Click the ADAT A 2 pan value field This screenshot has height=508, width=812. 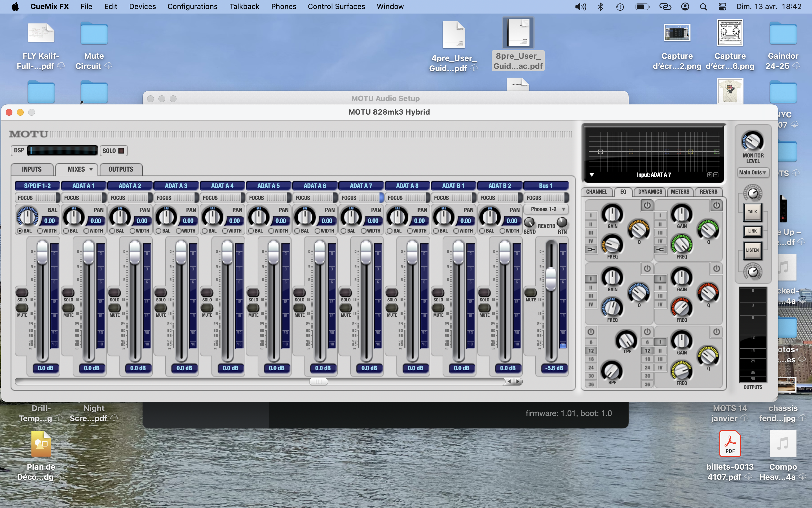click(142, 221)
